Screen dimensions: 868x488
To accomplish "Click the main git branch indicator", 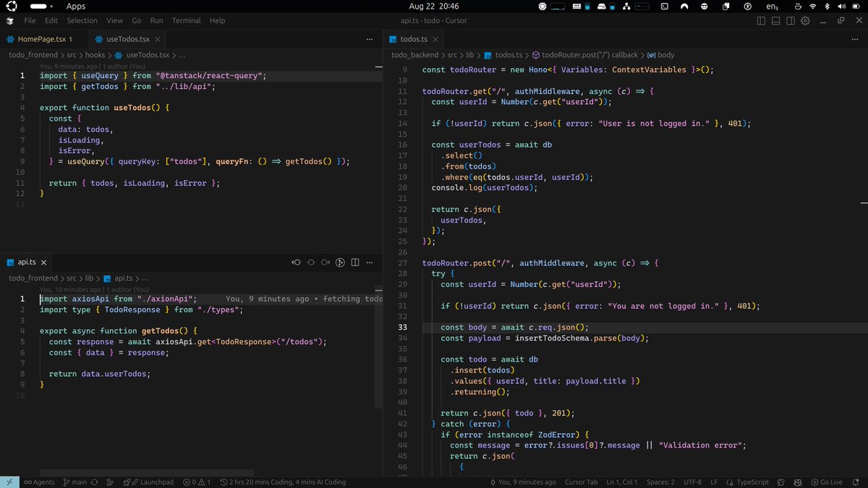I will [x=75, y=482].
